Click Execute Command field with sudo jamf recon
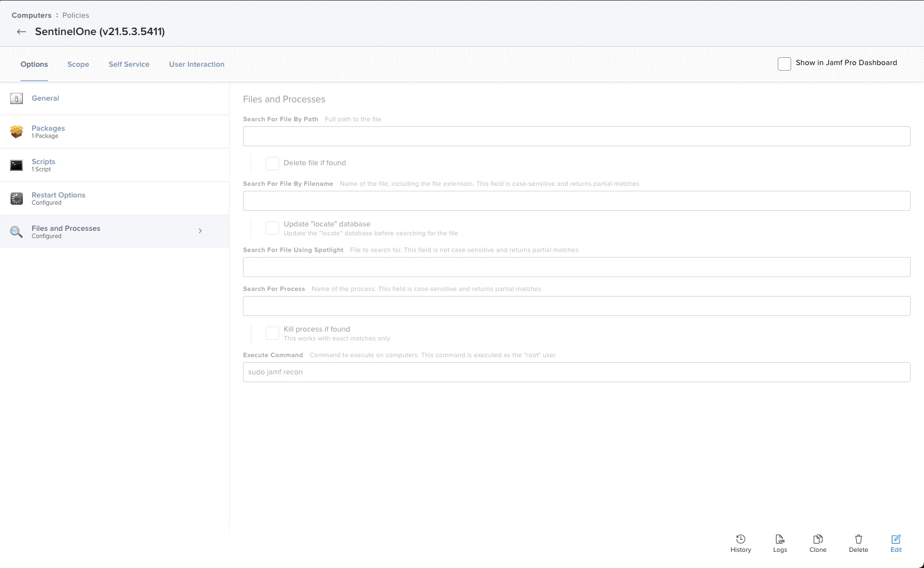 point(577,372)
